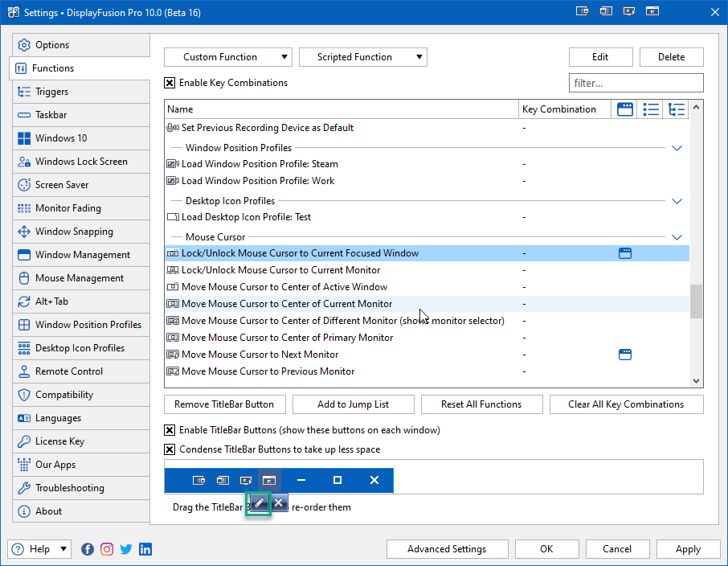Click the Windows Lock Screen icon
728x566 pixels.
click(x=23, y=162)
